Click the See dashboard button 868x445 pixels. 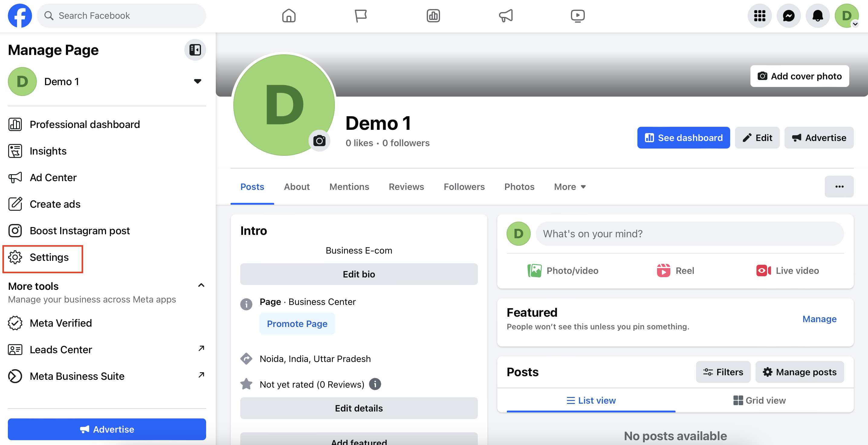[x=683, y=138]
